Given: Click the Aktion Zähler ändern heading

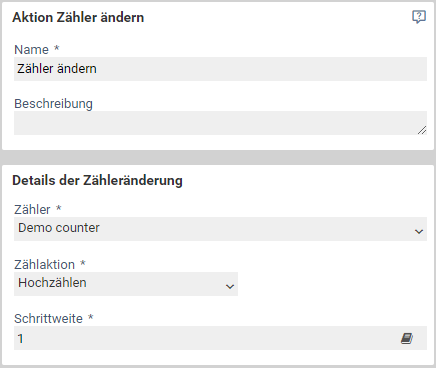Looking at the screenshot, I should pos(78,17).
